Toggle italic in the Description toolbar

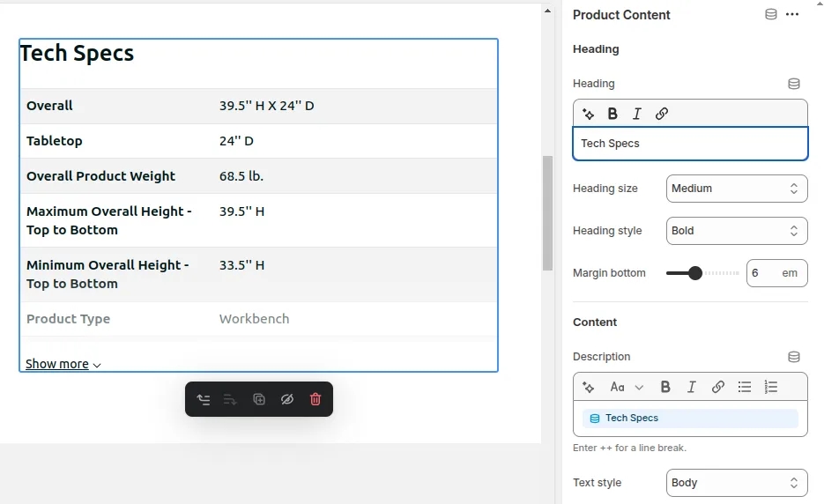(x=692, y=387)
